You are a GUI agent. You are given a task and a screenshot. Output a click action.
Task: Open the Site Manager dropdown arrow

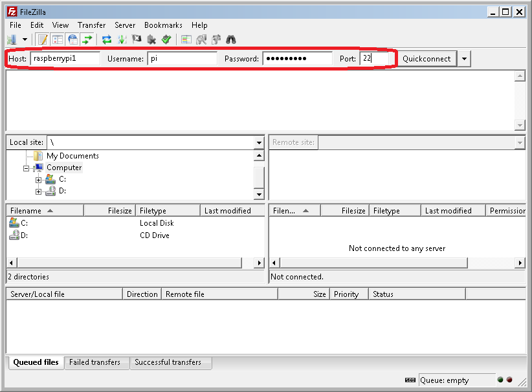pyautogui.click(x=25, y=39)
